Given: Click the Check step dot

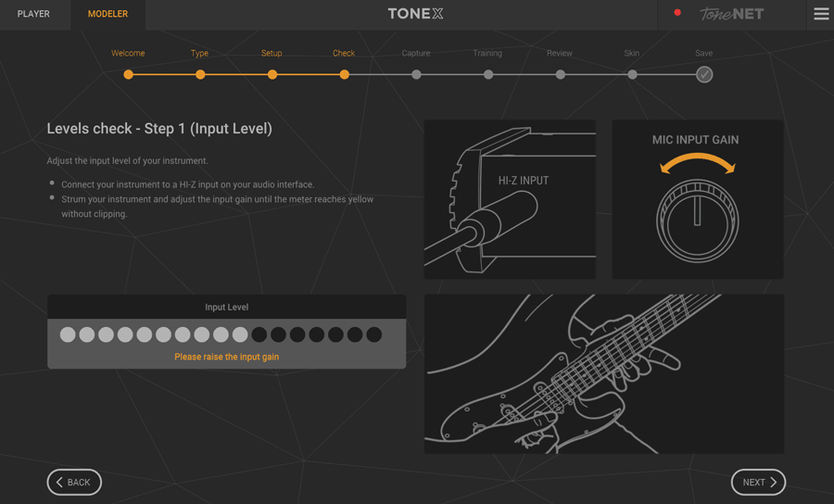Looking at the screenshot, I should (x=344, y=74).
